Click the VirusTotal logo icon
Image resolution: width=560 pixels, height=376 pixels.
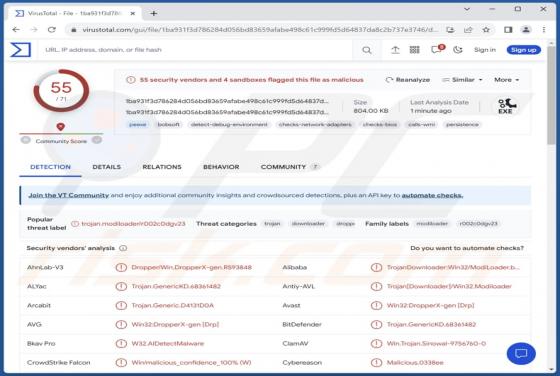21,50
